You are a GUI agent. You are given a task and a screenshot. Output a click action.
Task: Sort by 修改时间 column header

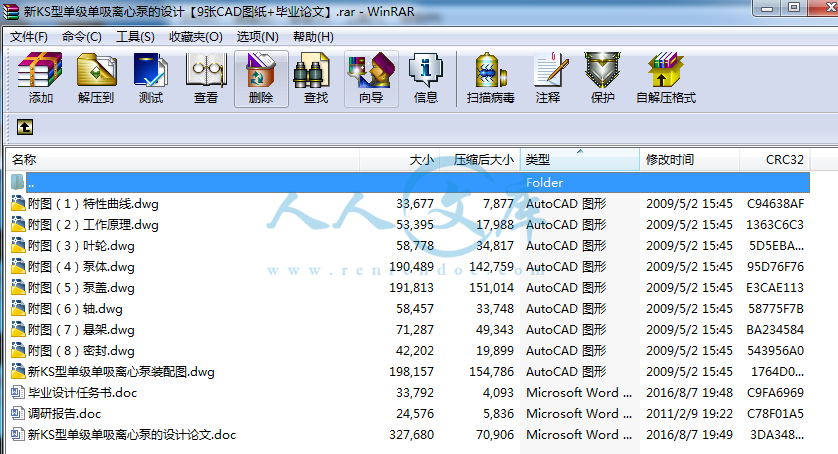tap(689, 159)
